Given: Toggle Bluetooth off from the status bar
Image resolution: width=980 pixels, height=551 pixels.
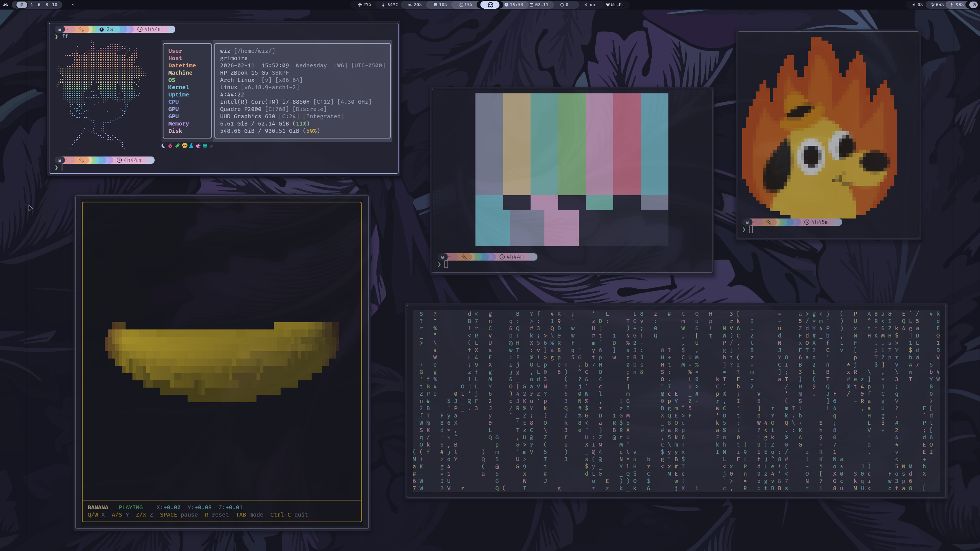Looking at the screenshot, I should click(589, 5).
